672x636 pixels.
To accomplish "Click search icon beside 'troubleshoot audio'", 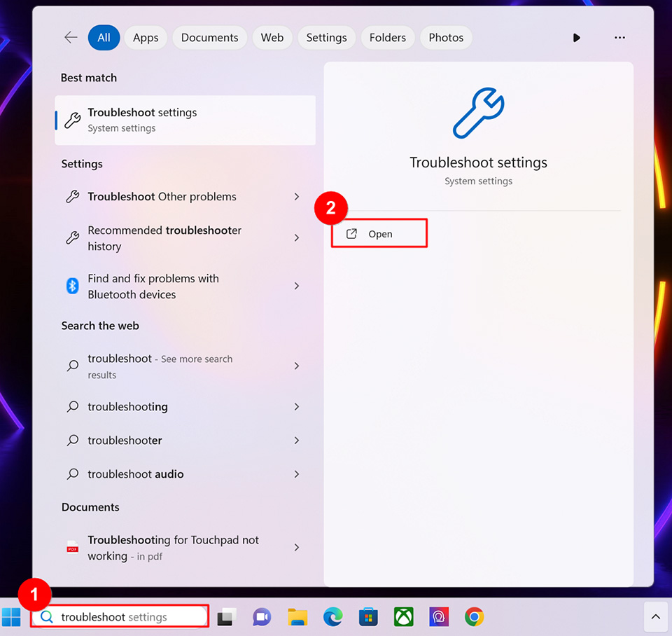I will point(72,474).
